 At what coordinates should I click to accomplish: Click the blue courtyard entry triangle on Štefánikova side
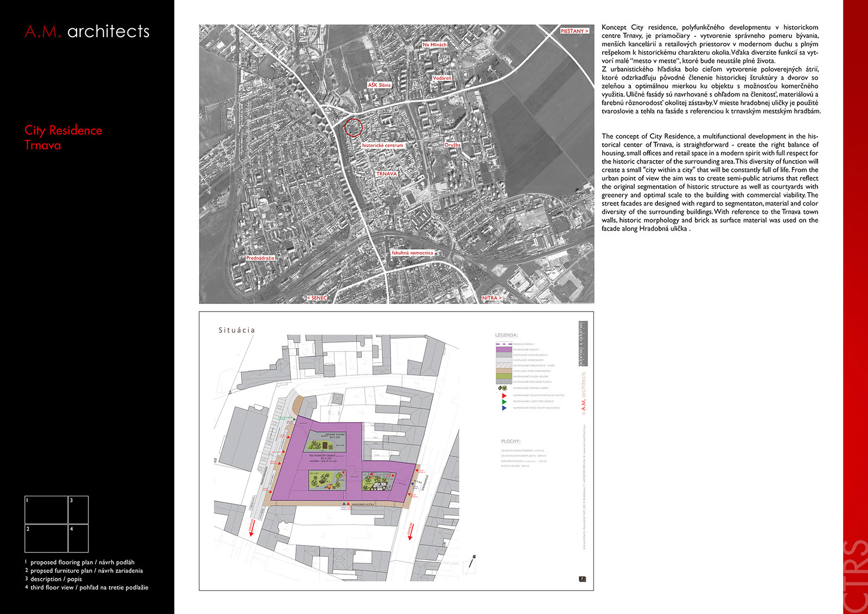click(411, 483)
